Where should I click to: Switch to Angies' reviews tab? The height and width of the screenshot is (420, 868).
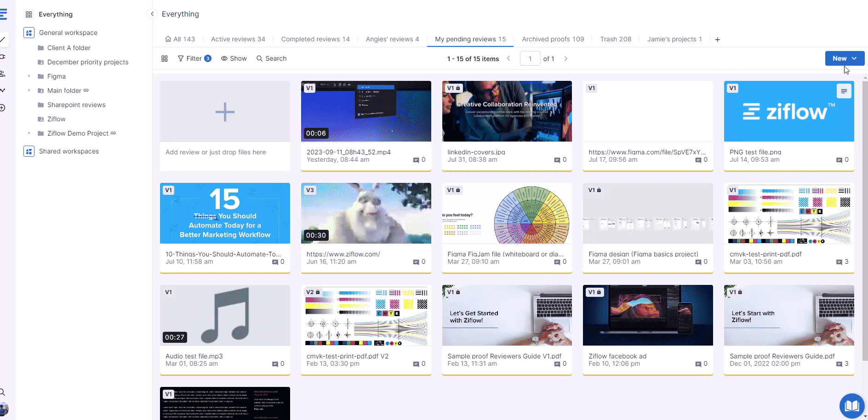[x=392, y=39]
